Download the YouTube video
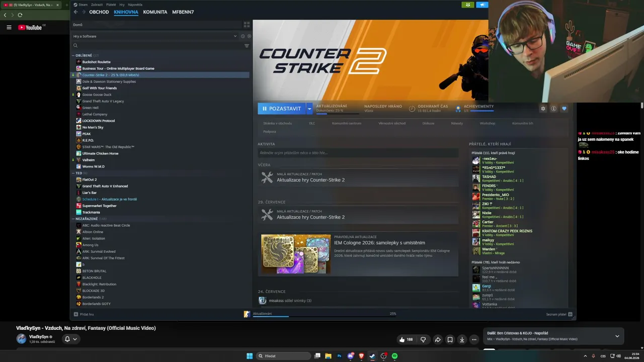This screenshot has height=362, width=644. coord(462,339)
